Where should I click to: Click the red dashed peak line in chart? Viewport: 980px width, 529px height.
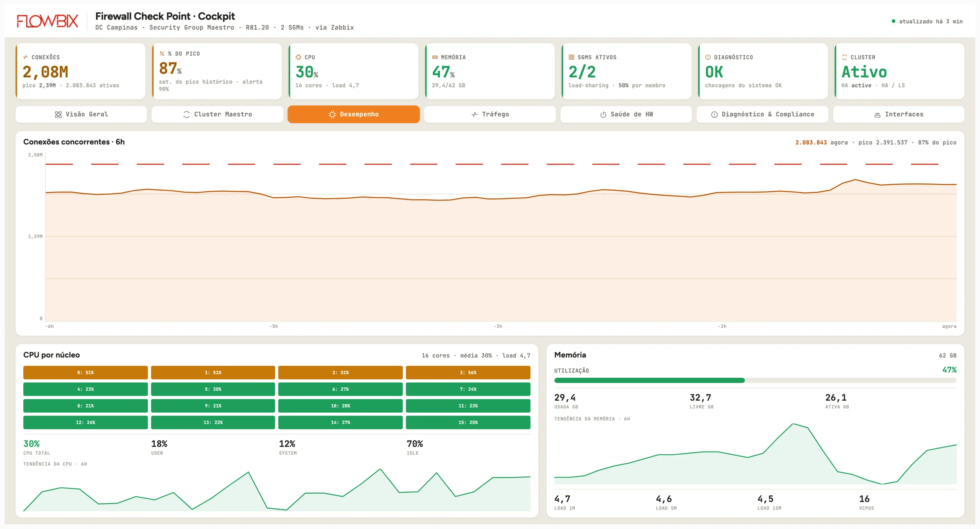492,164
